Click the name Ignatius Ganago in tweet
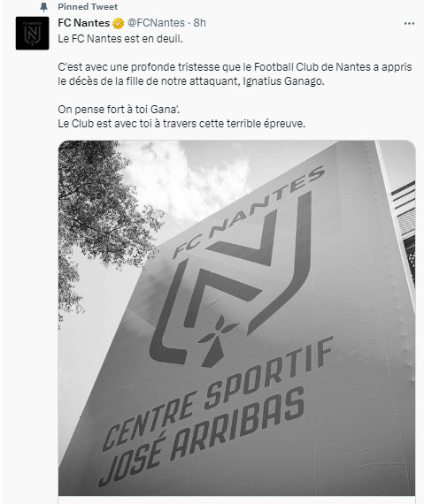 [283, 81]
